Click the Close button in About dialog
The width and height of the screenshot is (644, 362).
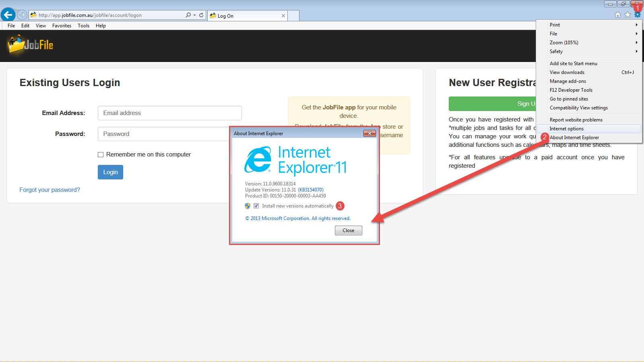[349, 230]
